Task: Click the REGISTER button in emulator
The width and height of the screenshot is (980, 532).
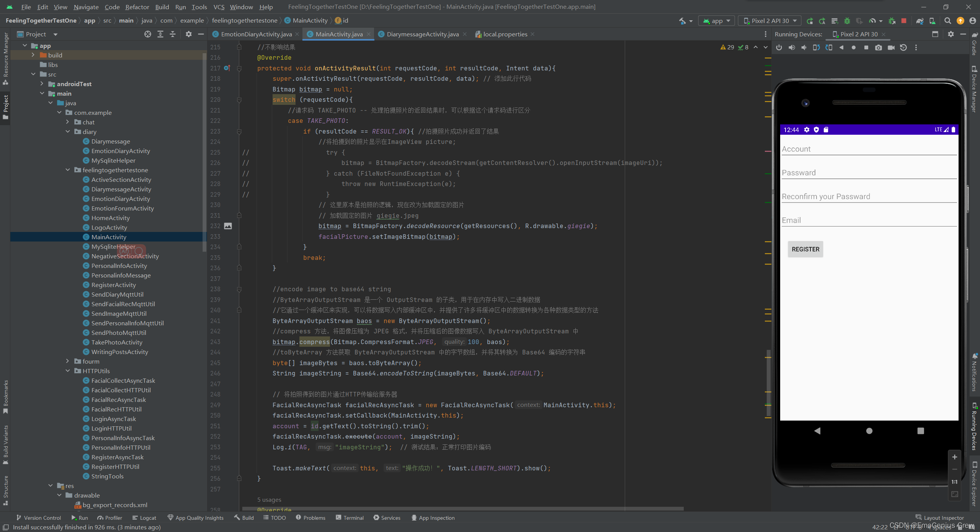Action: [x=805, y=249]
